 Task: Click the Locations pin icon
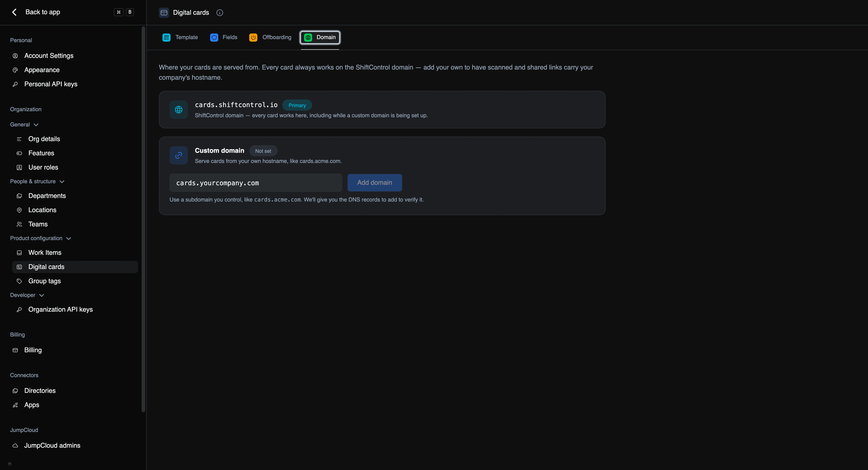[19, 210]
